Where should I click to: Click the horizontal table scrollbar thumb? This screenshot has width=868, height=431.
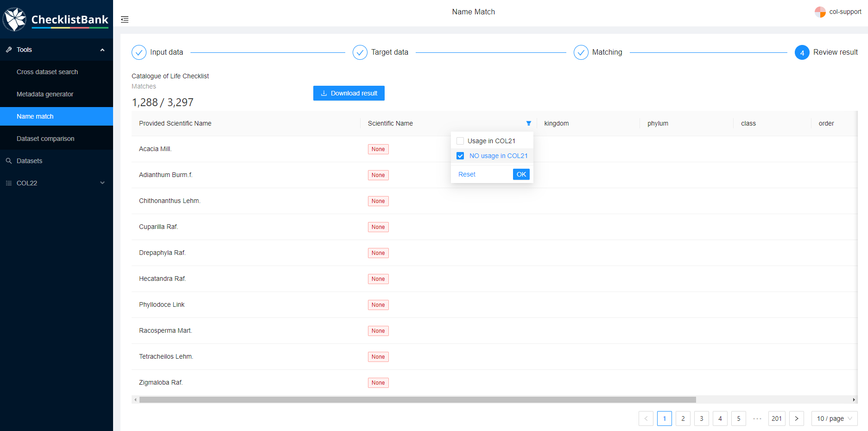point(418,399)
